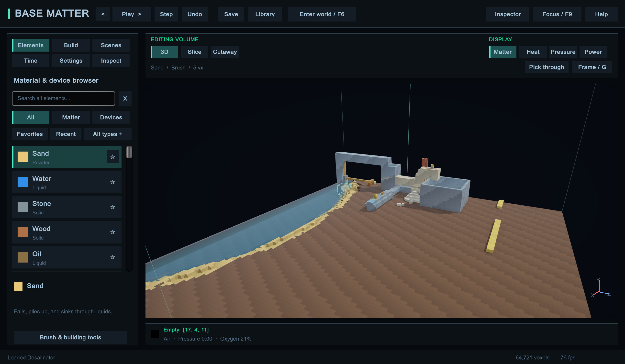Open the Library
The image size is (625, 364).
click(265, 14)
